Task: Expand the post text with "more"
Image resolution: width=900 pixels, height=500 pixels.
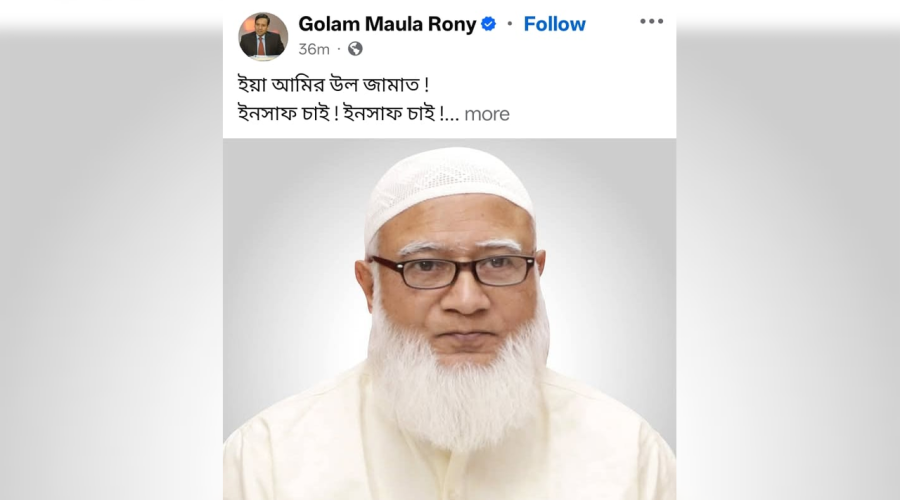Action: click(487, 114)
